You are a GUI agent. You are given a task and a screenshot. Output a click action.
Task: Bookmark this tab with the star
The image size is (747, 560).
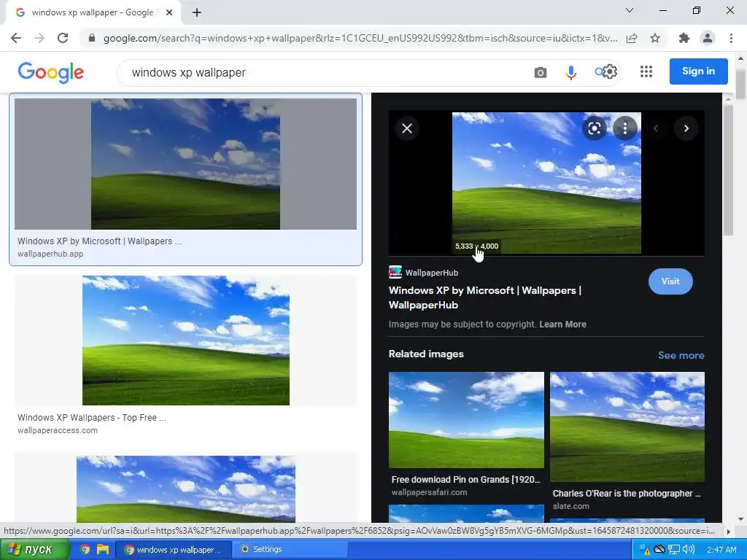pos(655,38)
